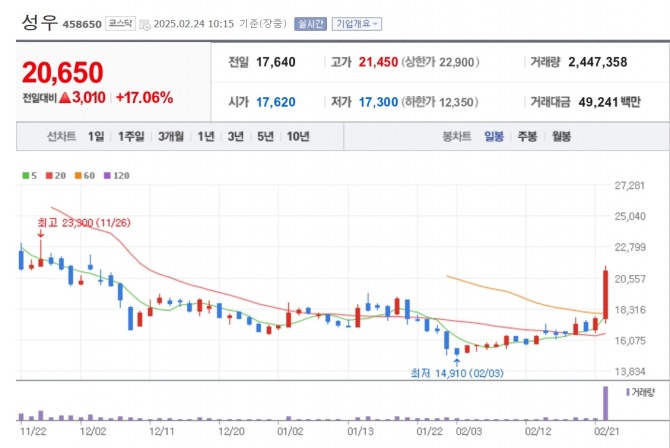670x448 pixels.
Task: Select the 3개월 line chart tab
Action: pyautogui.click(x=171, y=136)
